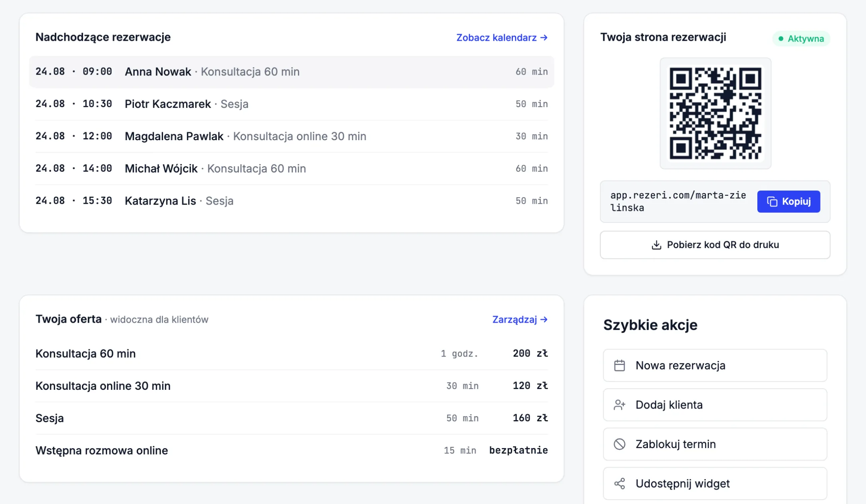Click the Kopiuj button

click(x=789, y=201)
